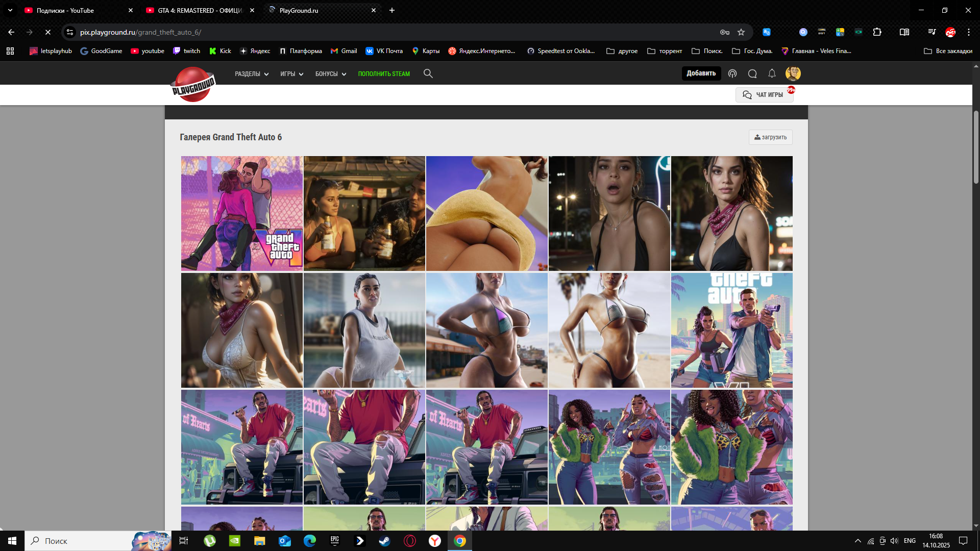Open the site search magnifier icon

click(x=428, y=73)
